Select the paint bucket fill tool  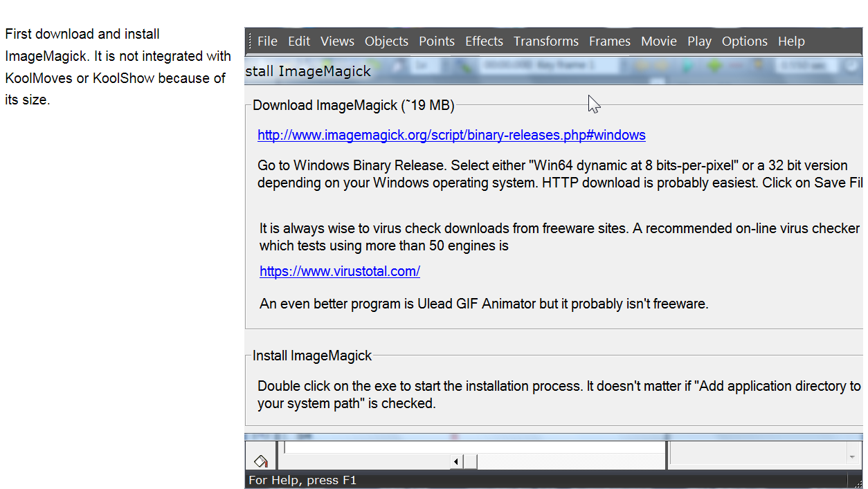coord(260,460)
